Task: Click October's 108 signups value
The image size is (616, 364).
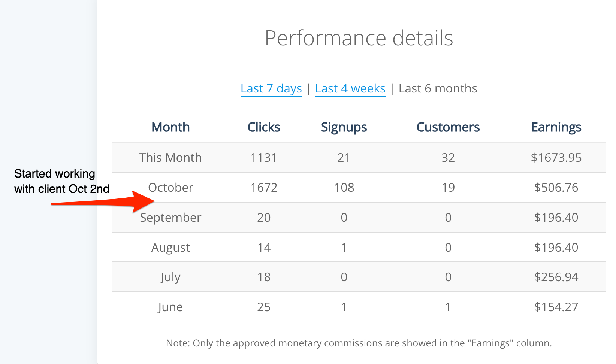Action: [x=344, y=188]
